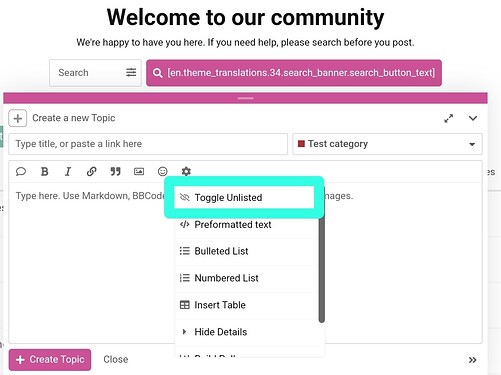Click the options menu scrollbar
The width and height of the screenshot is (501, 375).
[322, 255]
